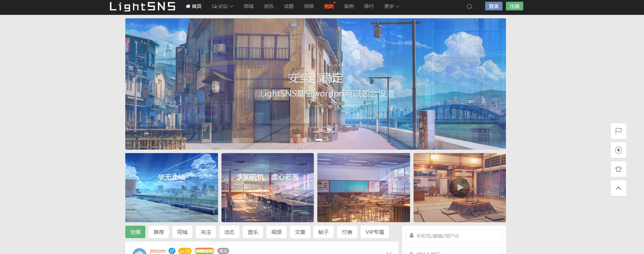Select the VIP专属 feed tab
This screenshot has width=644, height=254.
(x=375, y=232)
